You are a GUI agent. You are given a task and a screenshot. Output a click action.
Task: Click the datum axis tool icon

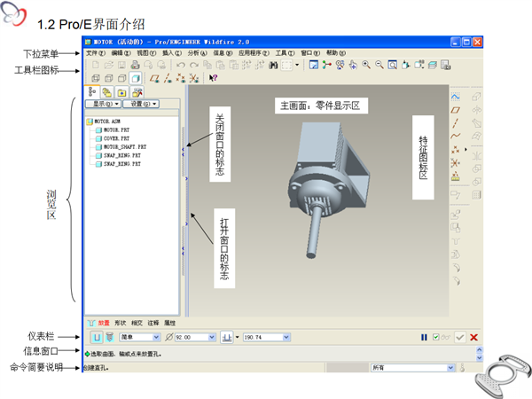[x=456, y=123]
